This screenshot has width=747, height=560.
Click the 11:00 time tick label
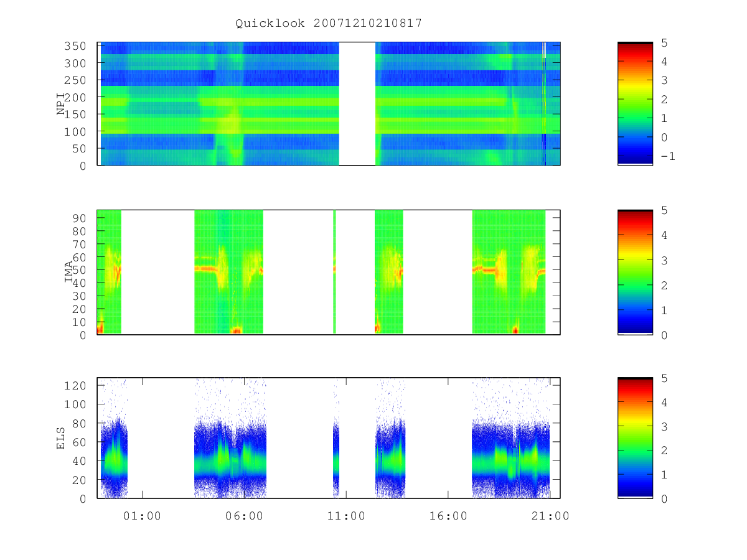(346, 516)
